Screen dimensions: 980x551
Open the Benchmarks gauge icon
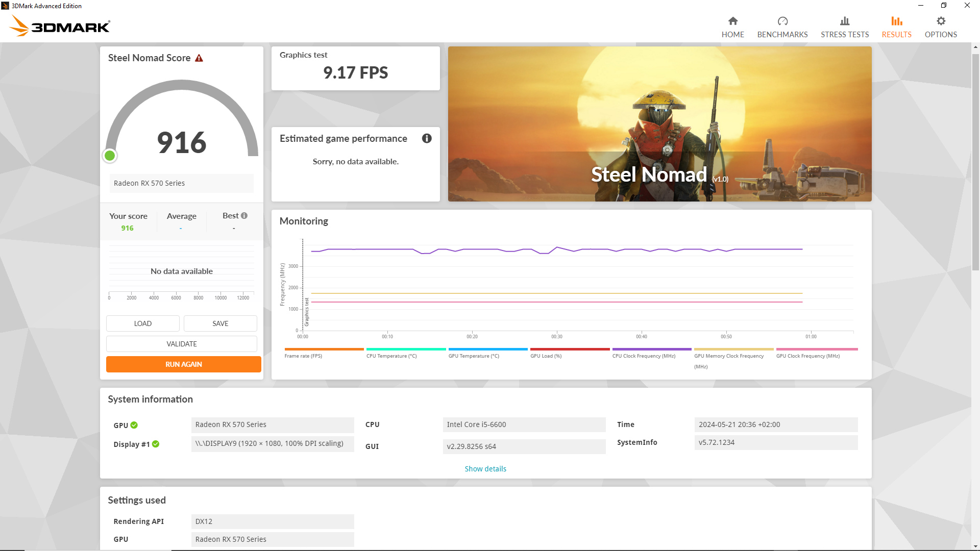point(782,21)
